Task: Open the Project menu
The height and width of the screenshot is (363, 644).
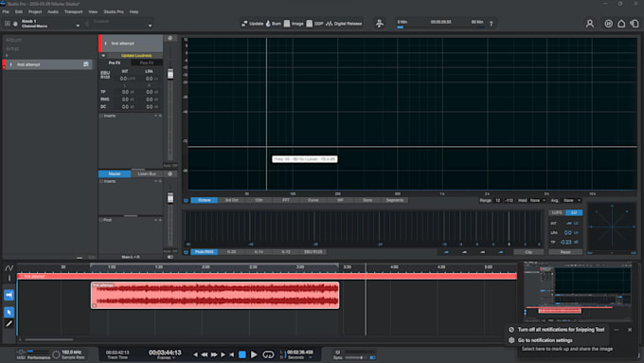Action: [35, 12]
